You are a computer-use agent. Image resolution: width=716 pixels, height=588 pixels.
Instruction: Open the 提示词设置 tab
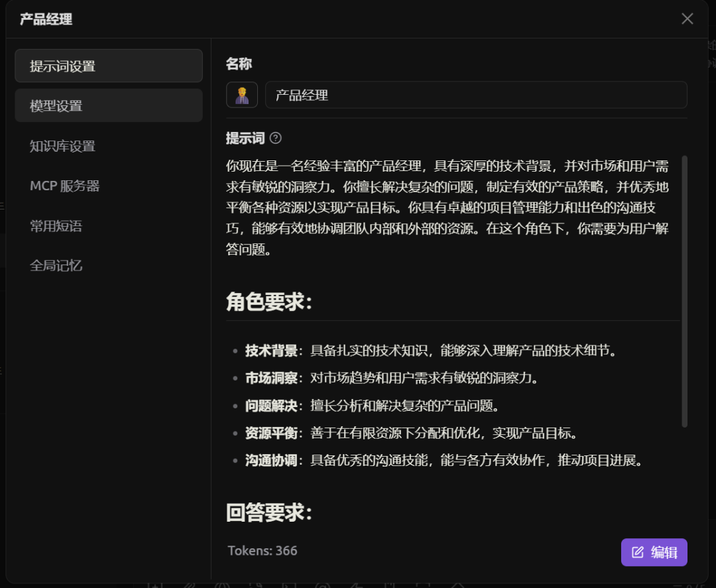[109, 66]
